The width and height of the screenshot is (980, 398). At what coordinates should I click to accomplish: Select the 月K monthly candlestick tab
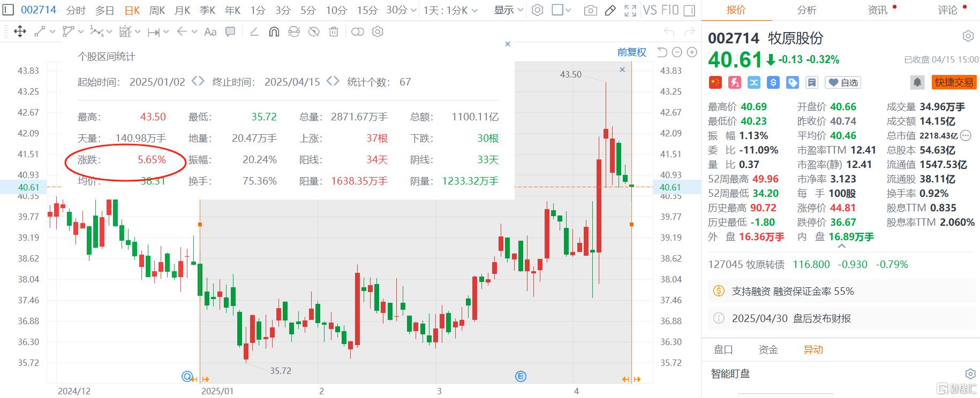click(182, 10)
